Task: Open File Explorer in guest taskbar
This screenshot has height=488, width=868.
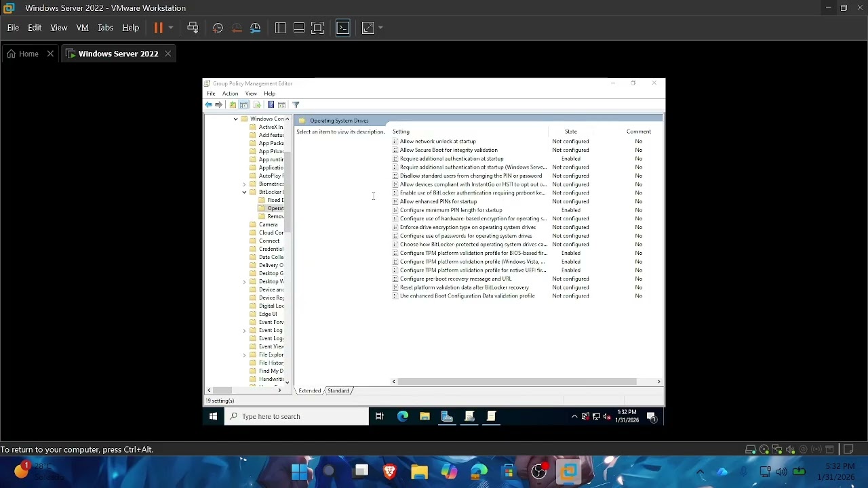Action: [425, 417]
